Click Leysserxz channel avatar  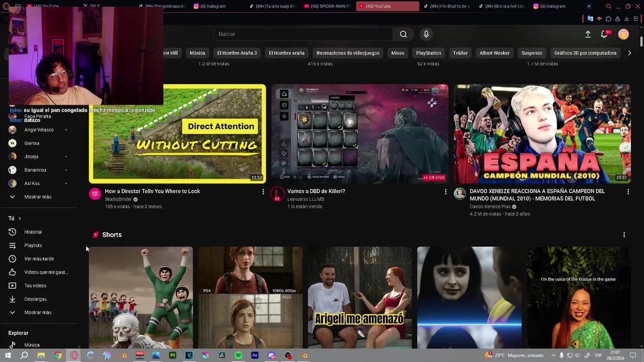[277, 194]
